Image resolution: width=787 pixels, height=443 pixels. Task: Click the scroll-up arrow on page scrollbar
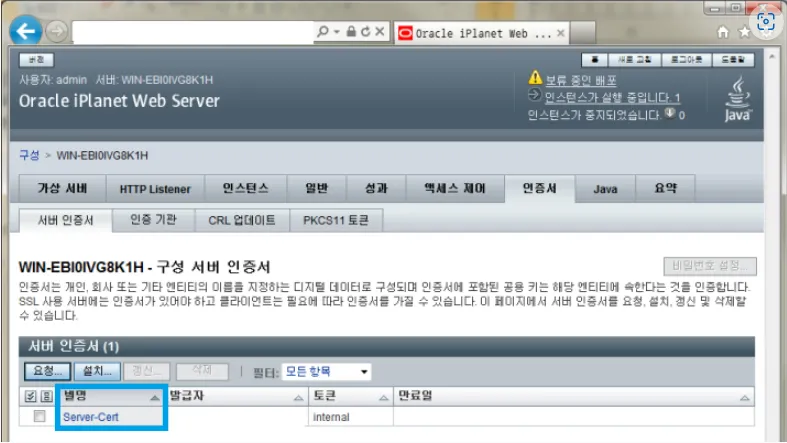(772, 57)
